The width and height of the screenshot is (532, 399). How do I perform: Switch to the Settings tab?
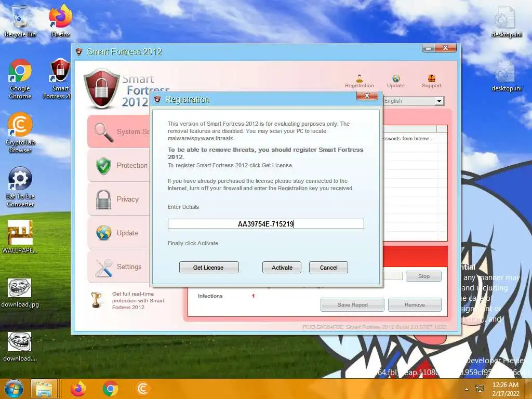(119, 267)
